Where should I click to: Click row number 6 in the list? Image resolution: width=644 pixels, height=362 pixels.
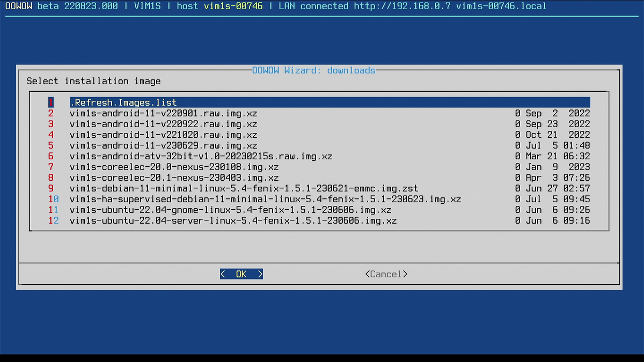click(x=51, y=156)
